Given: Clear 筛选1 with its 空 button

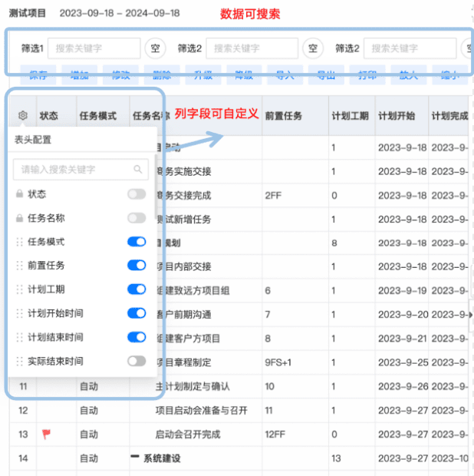Looking at the screenshot, I should 155,48.
